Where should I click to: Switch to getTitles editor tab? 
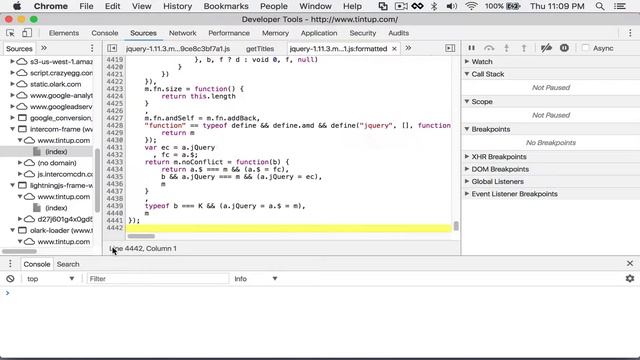[x=260, y=49]
